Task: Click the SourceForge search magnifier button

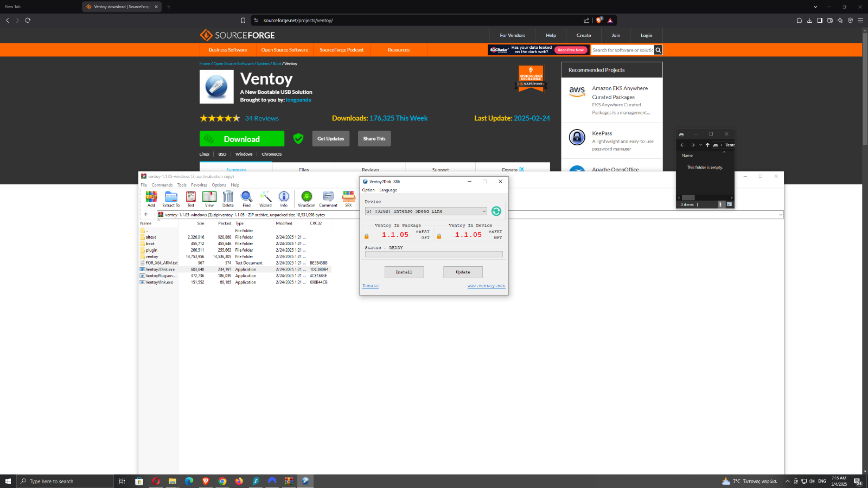Action: (658, 50)
